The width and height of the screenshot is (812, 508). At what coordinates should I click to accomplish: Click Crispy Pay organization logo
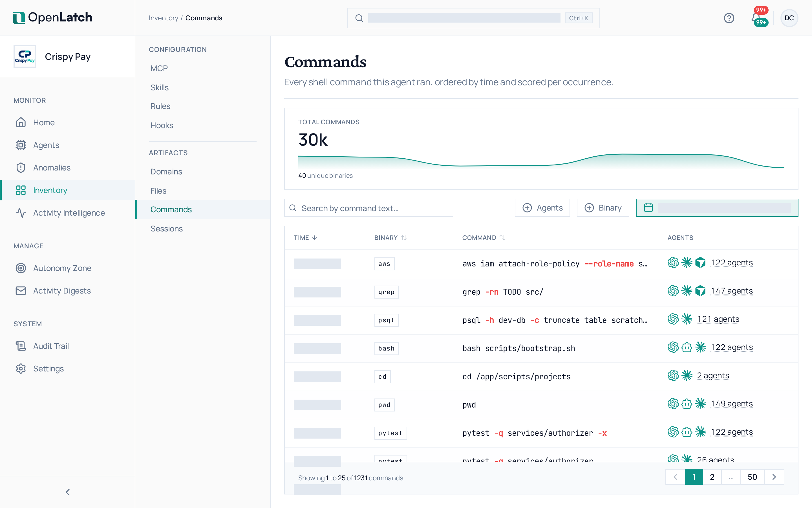coord(25,56)
